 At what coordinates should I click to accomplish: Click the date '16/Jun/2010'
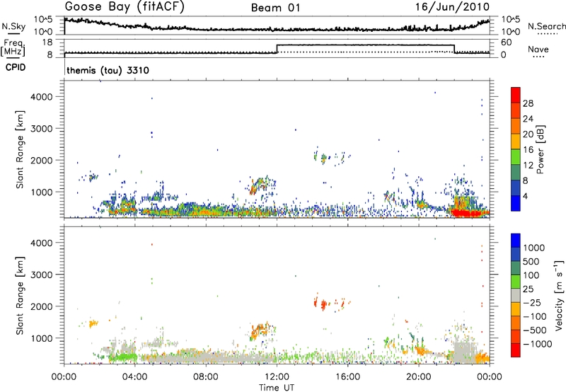pos(452,7)
